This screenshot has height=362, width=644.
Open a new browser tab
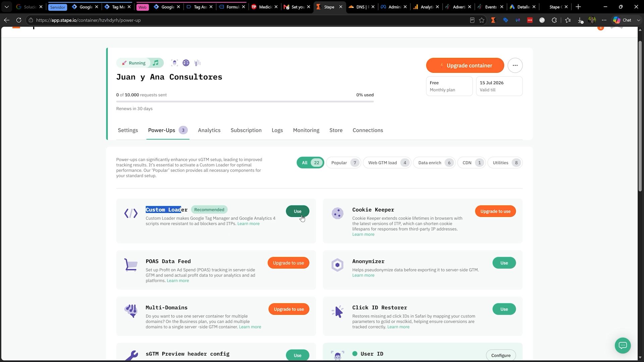[x=578, y=7]
